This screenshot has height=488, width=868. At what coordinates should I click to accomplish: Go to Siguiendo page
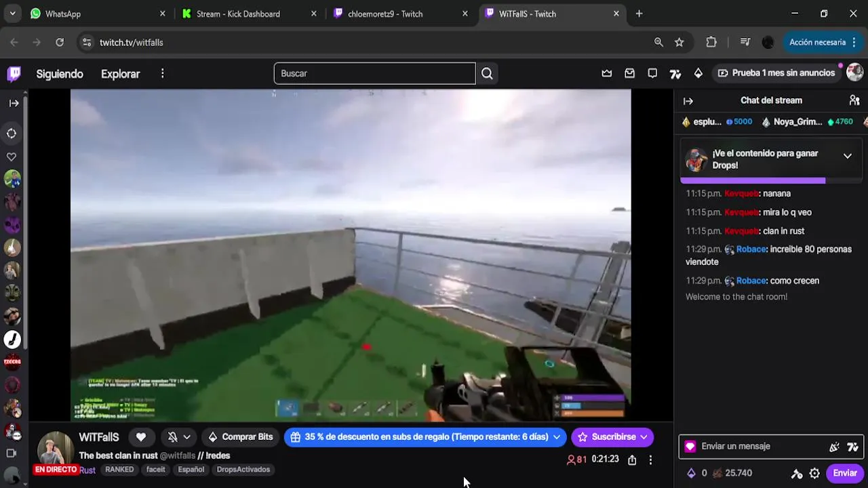(60, 74)
